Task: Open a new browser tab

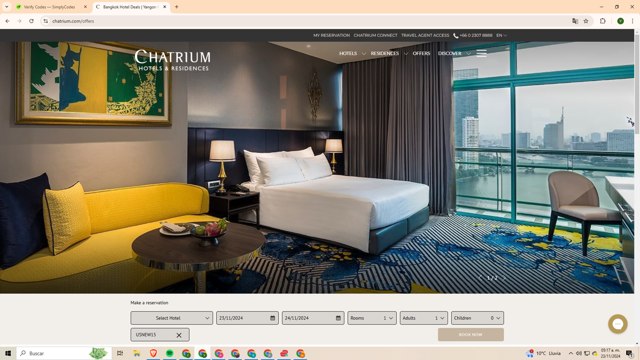Action: pyautogui.click(x=176, y=7)
